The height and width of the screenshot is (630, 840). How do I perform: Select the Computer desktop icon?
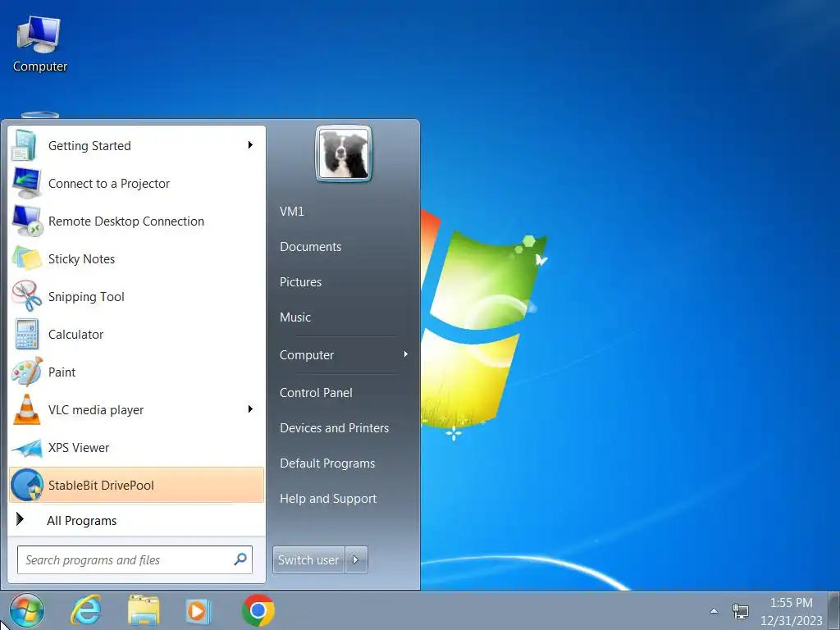(x=39, y=44)
